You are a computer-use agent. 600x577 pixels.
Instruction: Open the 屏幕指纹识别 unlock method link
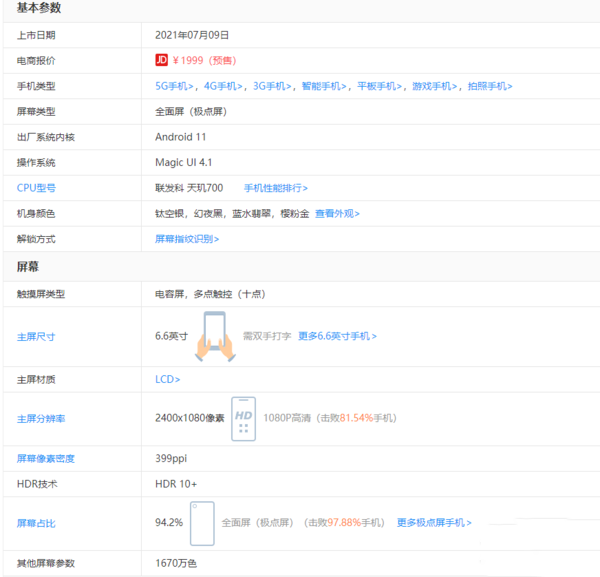187,239
